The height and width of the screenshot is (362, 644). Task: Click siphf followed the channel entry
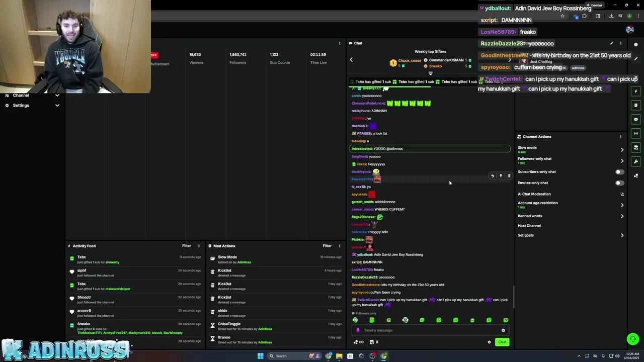point(136,273)
